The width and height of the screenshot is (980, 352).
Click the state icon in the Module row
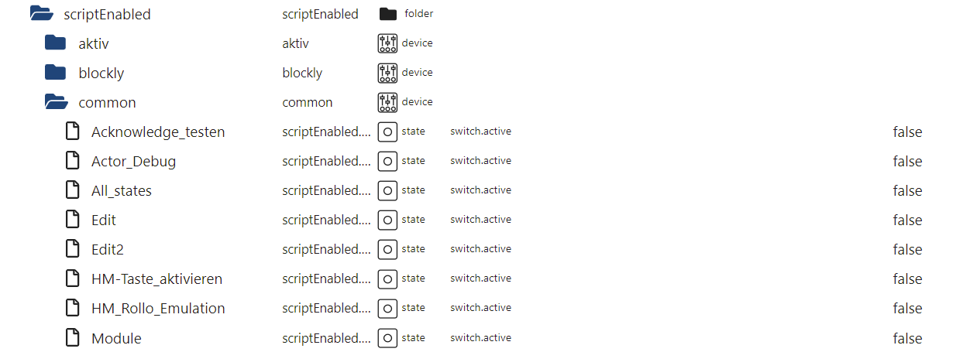tap(387, 338)
